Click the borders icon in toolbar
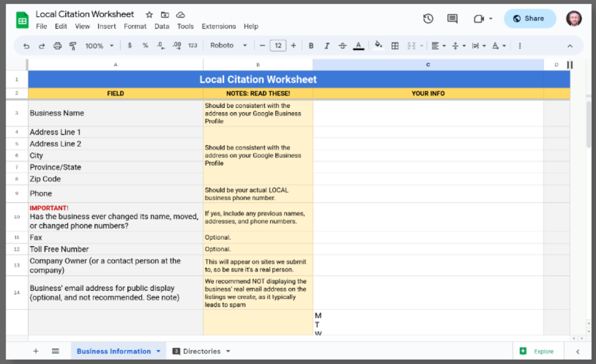Image resolution: width=596 pixels, height=364 pixels. click(x=395, y=46)
